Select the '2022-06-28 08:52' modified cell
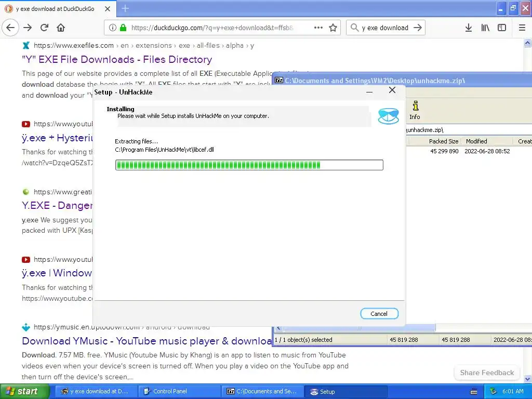This screenshot has width=532, height=399. [x=487, y=151]
